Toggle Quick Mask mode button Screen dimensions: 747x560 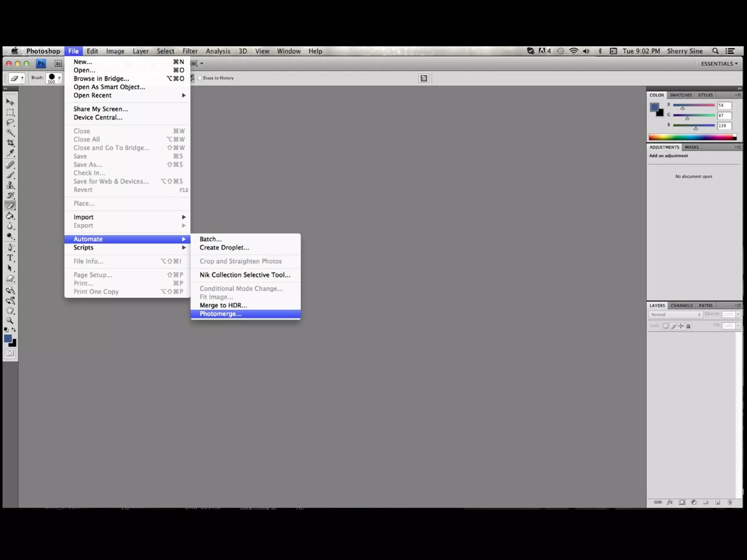pyautogui.click(x=10, y=353)
